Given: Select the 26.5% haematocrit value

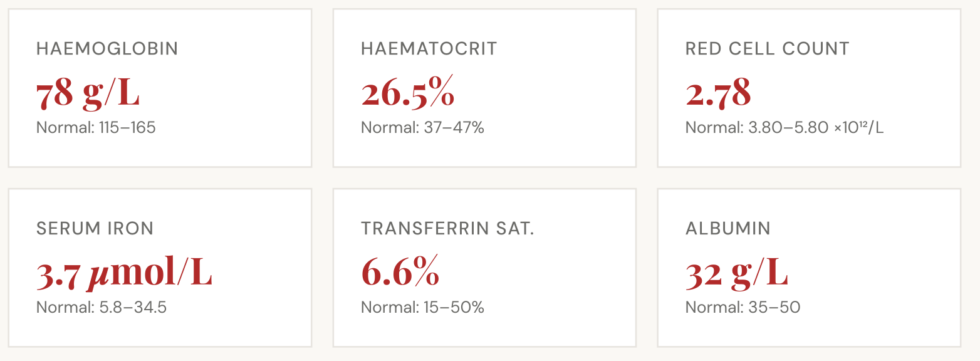Looking at the screenshot, I should [407, 93].
